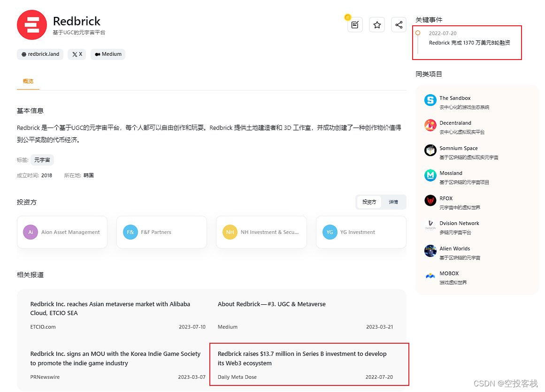Open the Decentraland project

point(455,123)
